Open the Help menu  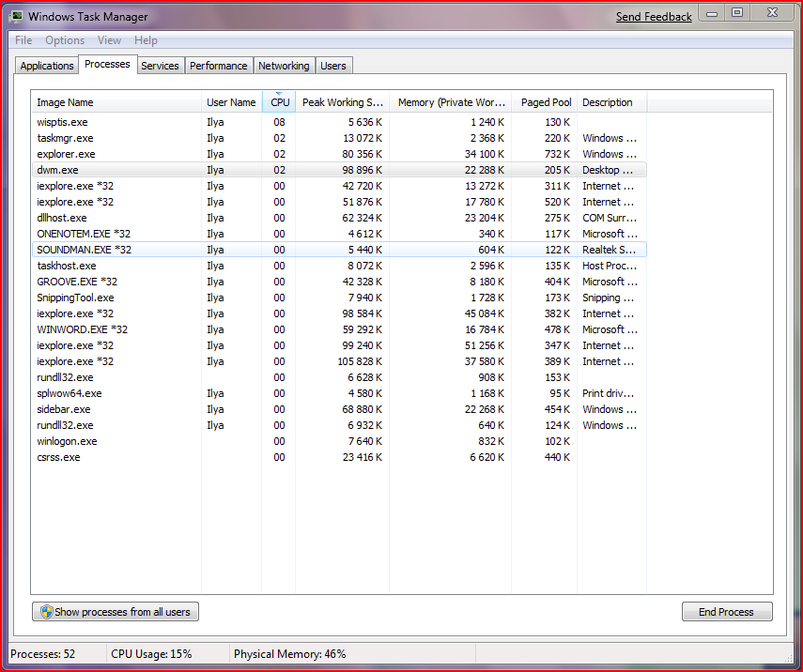click(x=146, y=40)
